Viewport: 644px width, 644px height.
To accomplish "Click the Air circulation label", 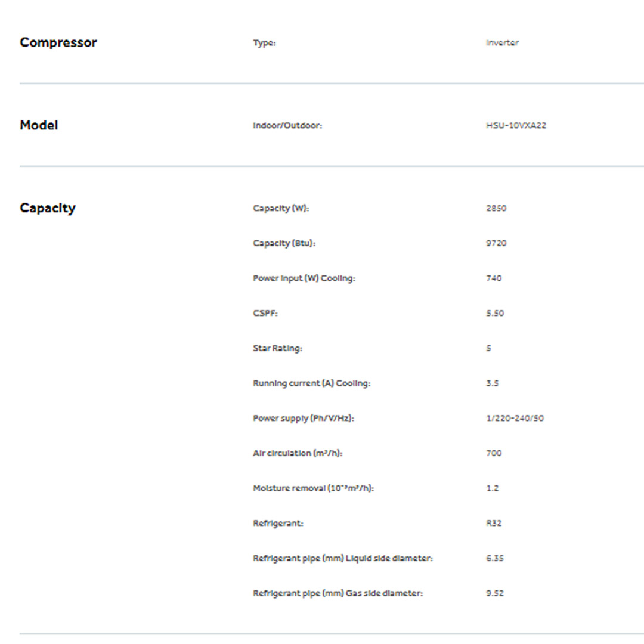I will tap(298, 453).
